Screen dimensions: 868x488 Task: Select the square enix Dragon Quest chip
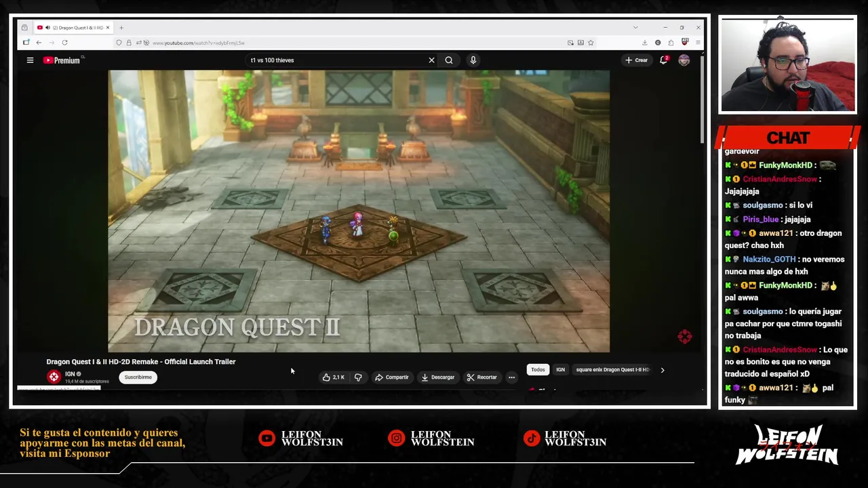pos(612,370)
